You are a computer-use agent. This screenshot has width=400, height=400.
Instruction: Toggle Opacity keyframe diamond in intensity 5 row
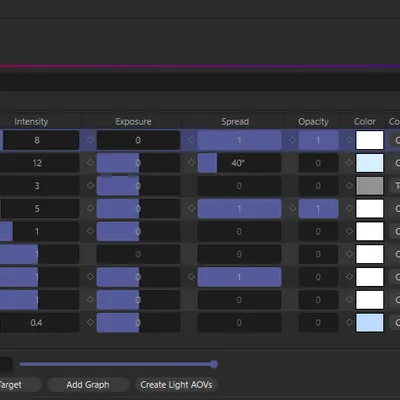click(292, 208)
